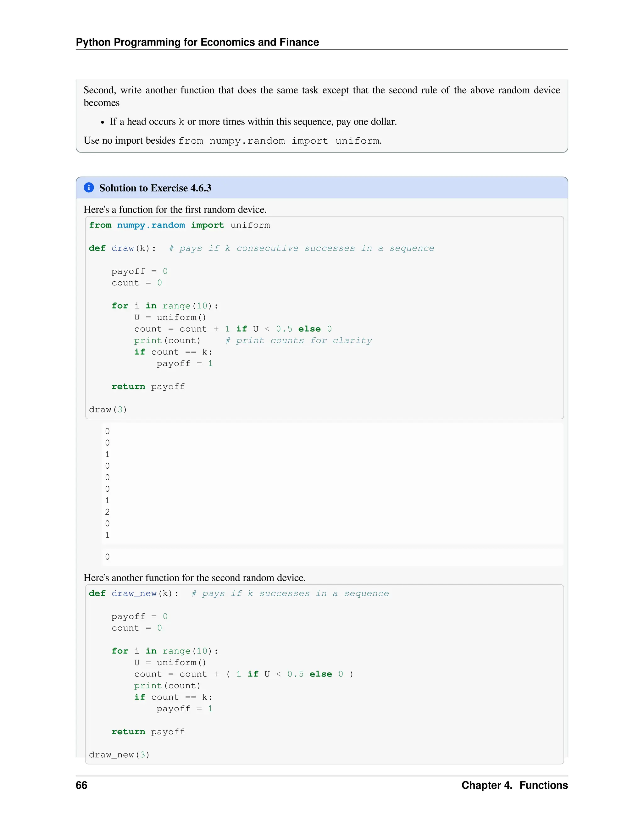The height and width of the screenshot is (833, 644).
Task: Click the 'Use no import besides' sentence
Action: point(233,141)
